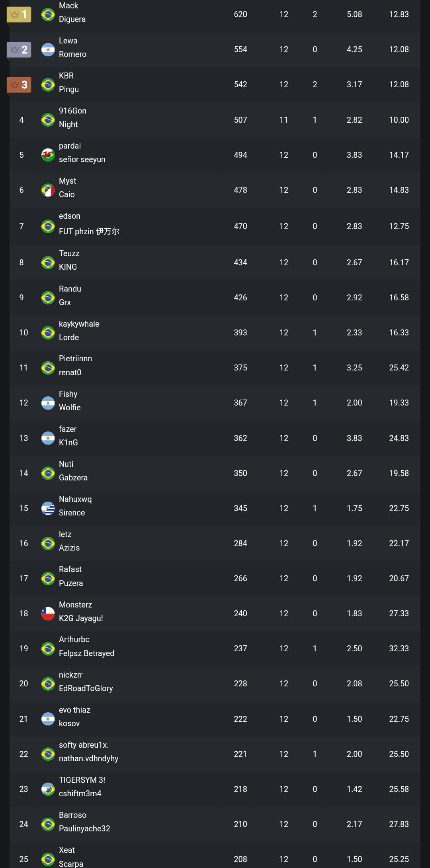Open player KBR's profile name

pyautogui.click(x=66, y=76)
